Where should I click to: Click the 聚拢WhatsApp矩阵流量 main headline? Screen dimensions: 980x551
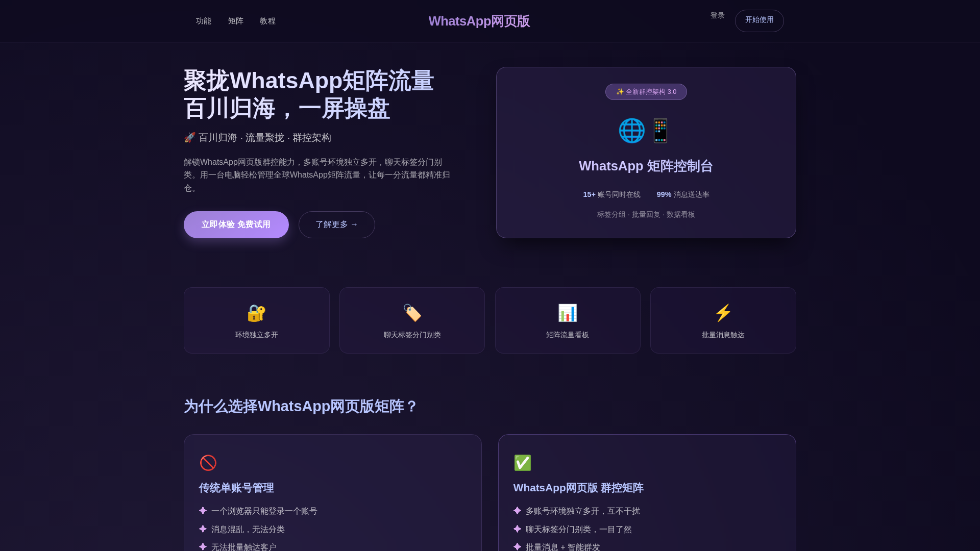tap(308, 81)
